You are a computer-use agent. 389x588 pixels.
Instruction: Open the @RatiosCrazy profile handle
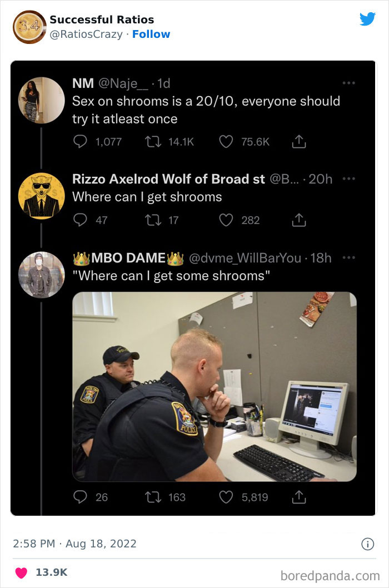86,34
